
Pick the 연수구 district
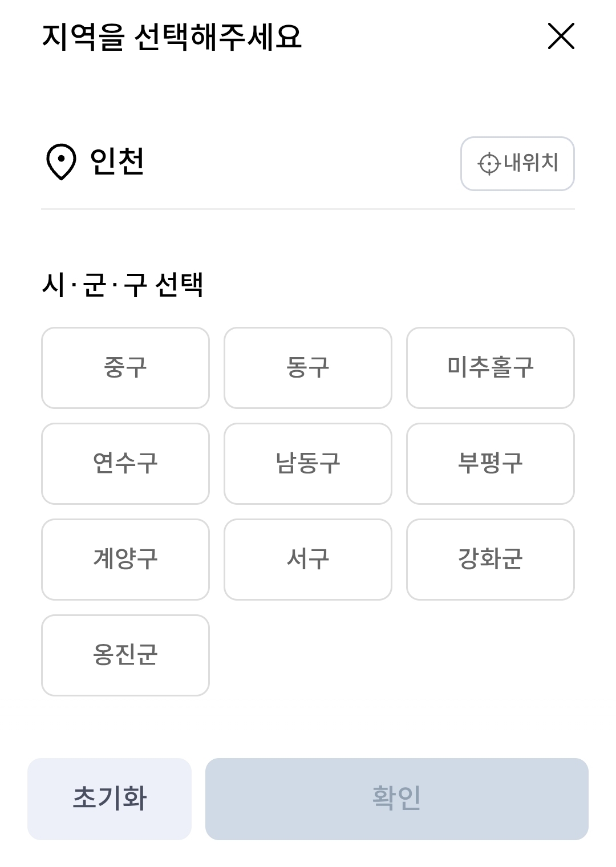[x=125, y=464]
